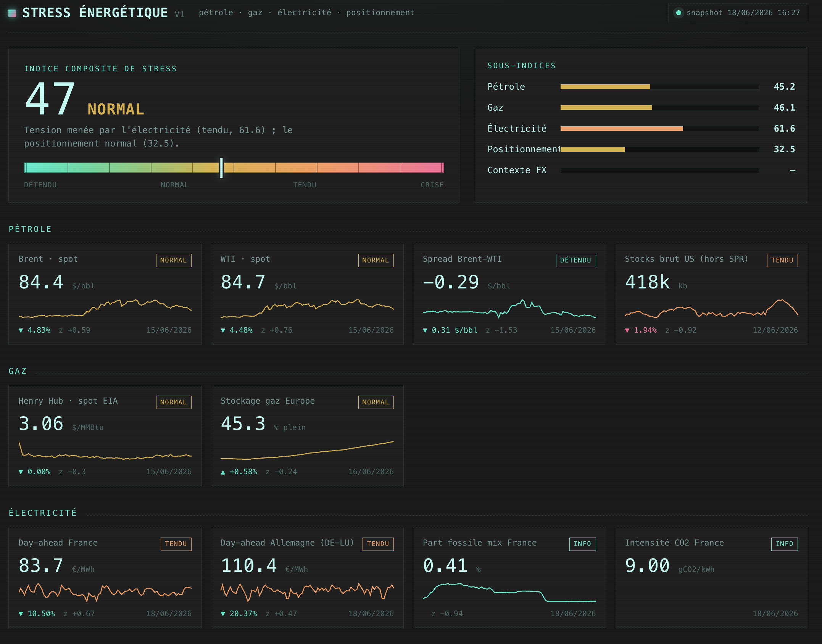Screen dimensions: 822x644
Task: Click the Gaz score 46.1
Action: (784, 108)
